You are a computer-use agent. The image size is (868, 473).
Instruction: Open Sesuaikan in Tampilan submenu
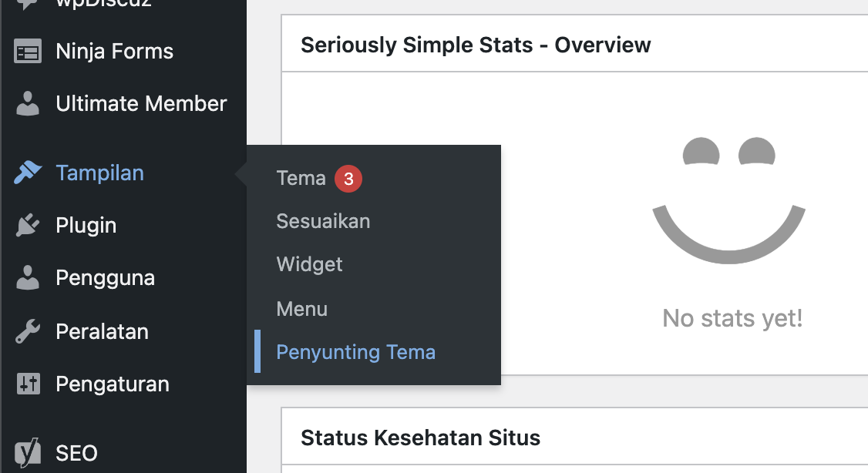[323, 222]
